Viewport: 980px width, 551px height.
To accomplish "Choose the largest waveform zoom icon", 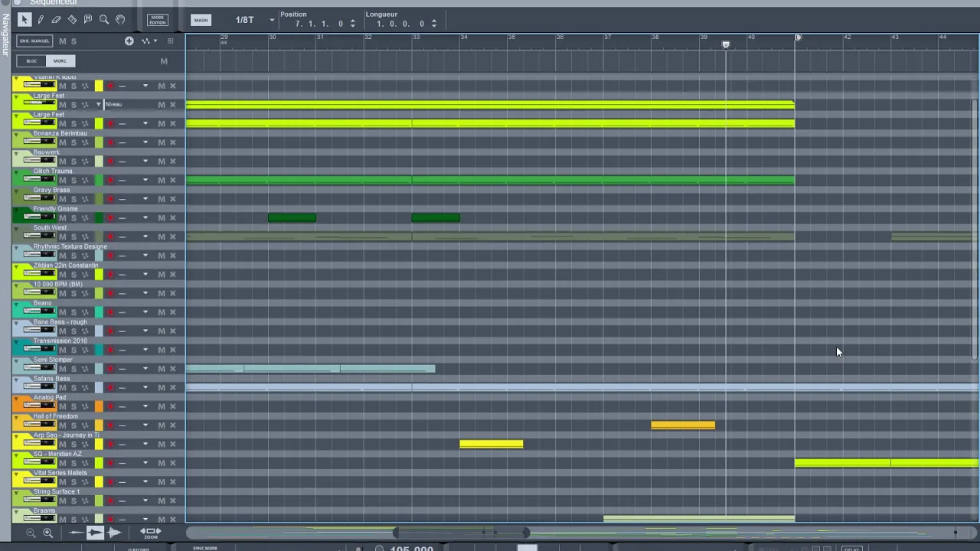I will [x=114, y=533].
